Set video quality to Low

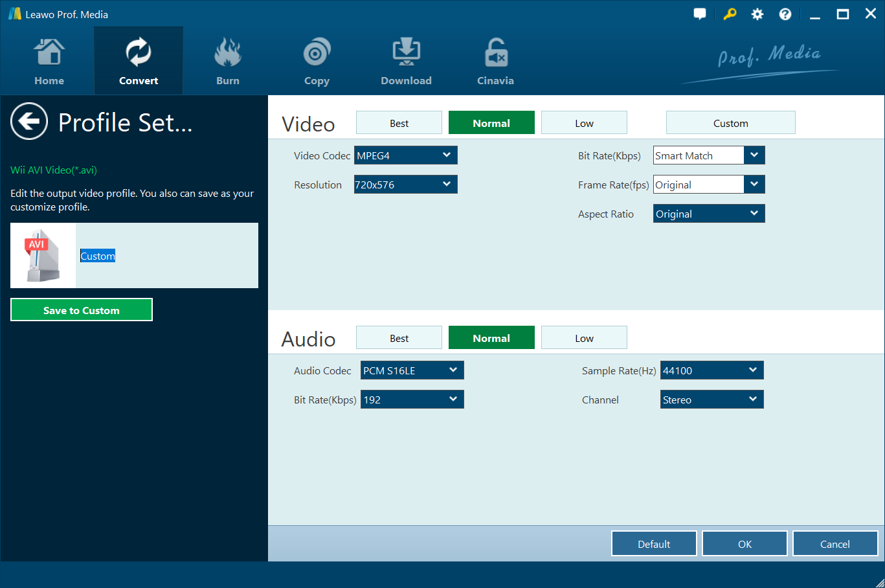pyautogui.click(x=584, y=123)
